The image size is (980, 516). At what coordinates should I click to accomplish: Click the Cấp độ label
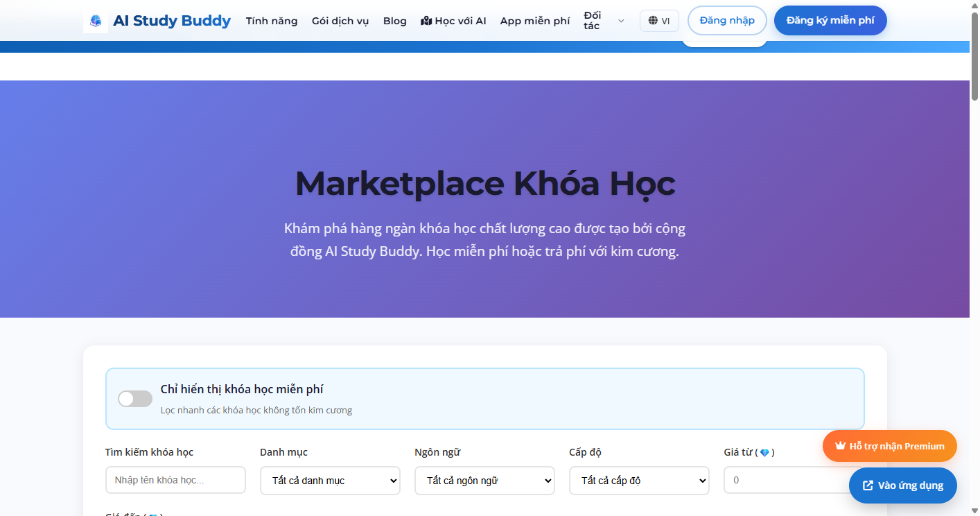coord(585,452)
